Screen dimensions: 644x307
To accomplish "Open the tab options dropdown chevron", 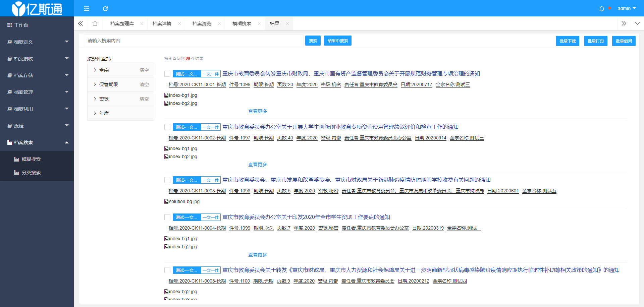I will click(x=637, y=23).
